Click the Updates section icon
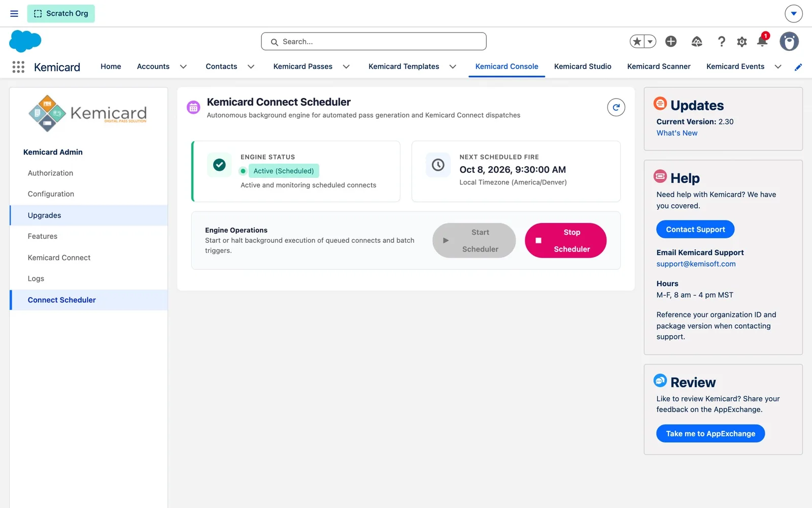This screenshot has height=508, width=812. tap(660, 104)
